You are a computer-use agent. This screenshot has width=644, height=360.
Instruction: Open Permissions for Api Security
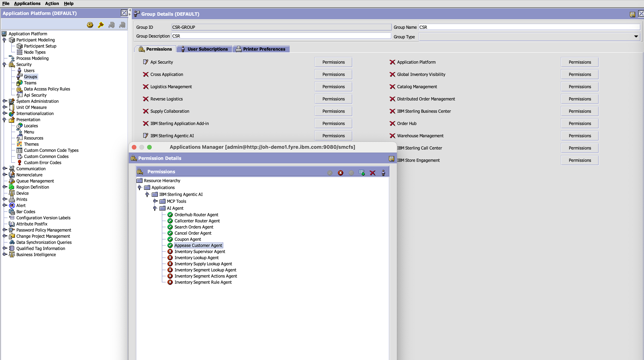coord(333,62)
